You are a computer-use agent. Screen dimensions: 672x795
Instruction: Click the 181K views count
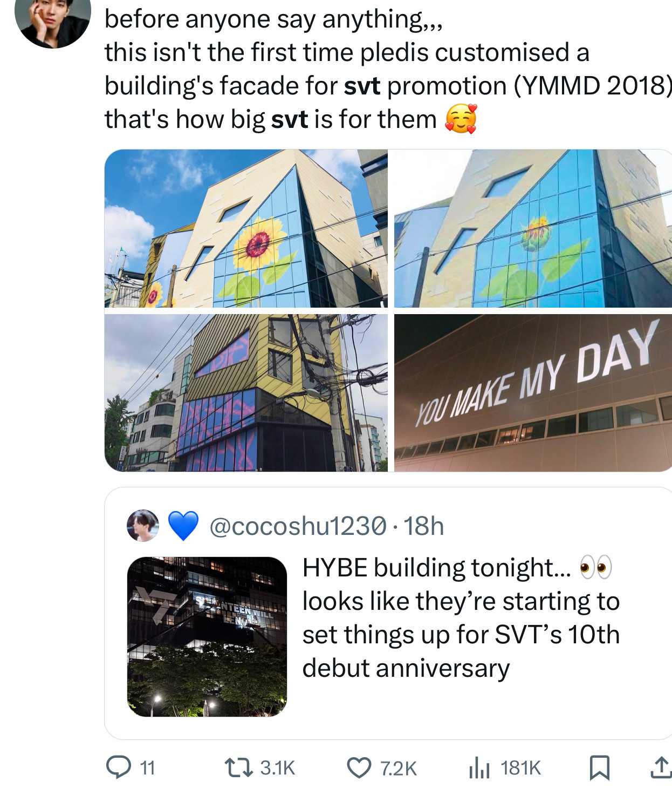click(x=520, y=768)
